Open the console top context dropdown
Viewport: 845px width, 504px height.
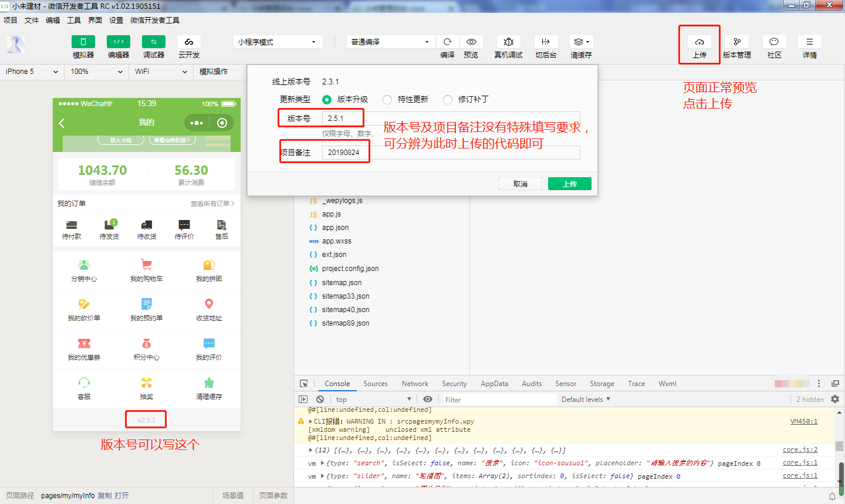coord(374,400)
